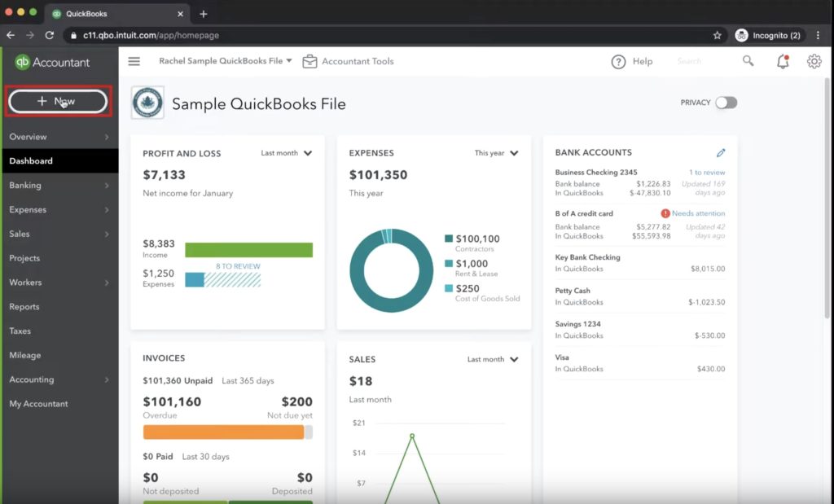
Task: Open the Help question mark icon
Action: [x=618, y=62]
